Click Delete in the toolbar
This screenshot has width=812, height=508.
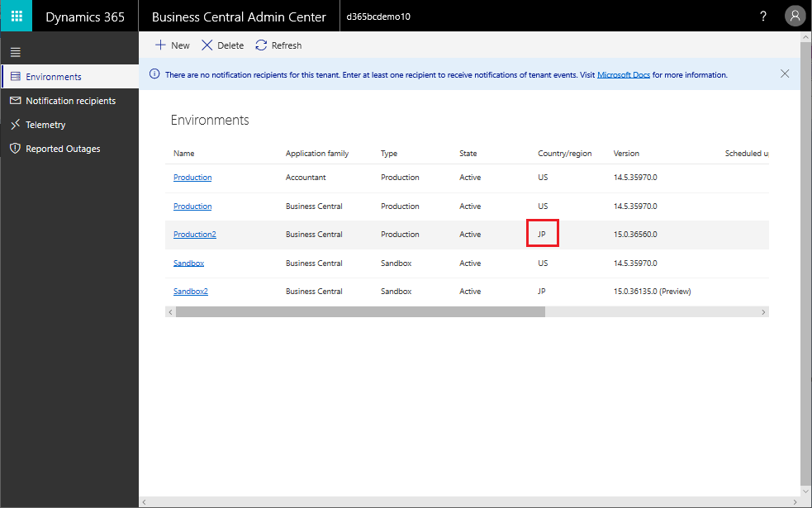tap(223, 45)
